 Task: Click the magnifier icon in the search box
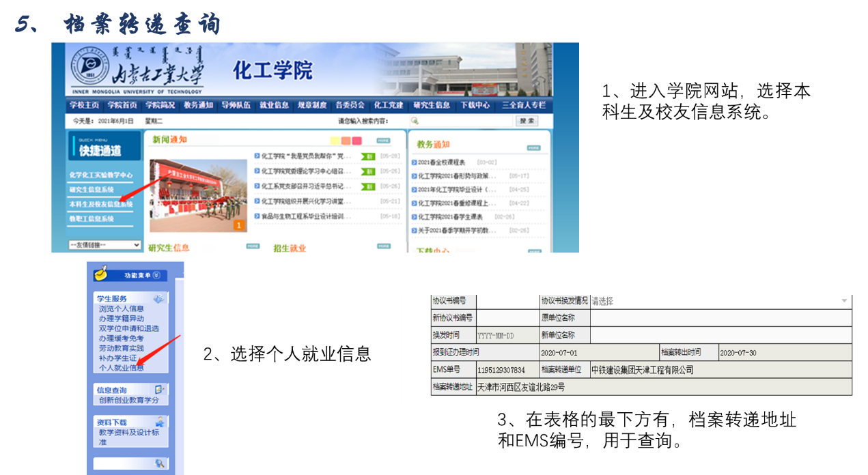pos(414,121)
